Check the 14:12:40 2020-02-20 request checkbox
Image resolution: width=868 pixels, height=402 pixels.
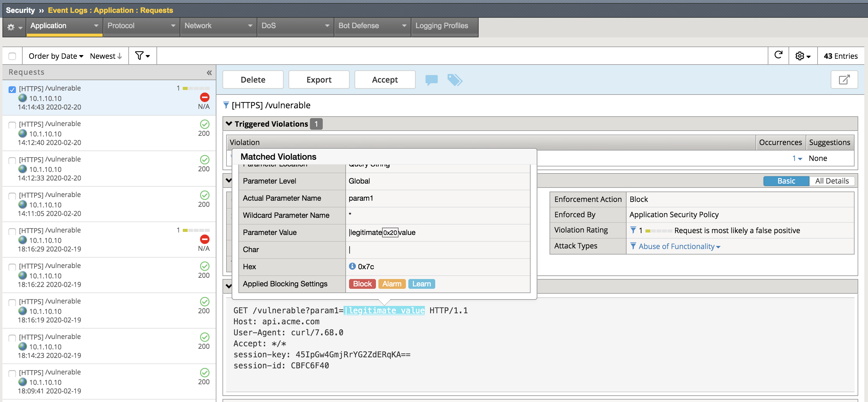tap(12, 125)
